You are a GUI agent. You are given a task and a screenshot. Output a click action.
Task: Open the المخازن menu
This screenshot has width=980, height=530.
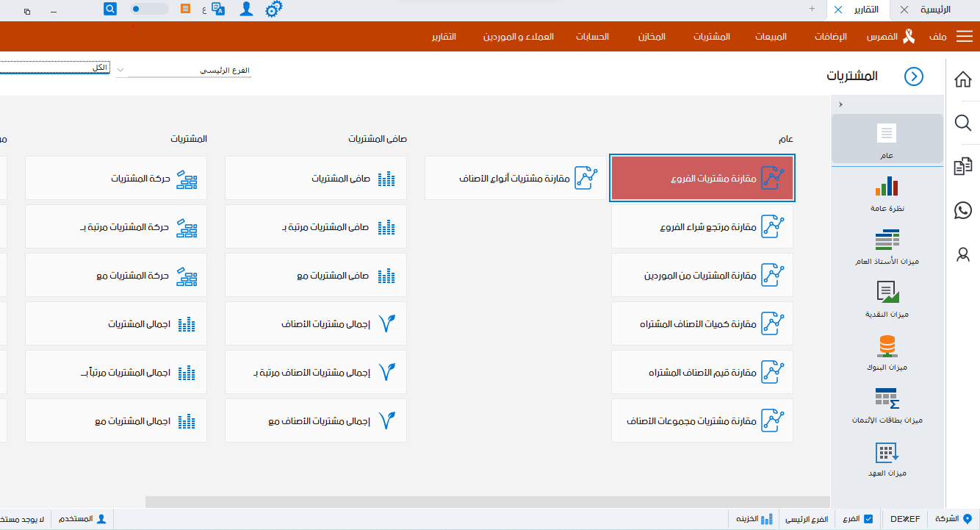pyautogui.click(x=652, y=37)
